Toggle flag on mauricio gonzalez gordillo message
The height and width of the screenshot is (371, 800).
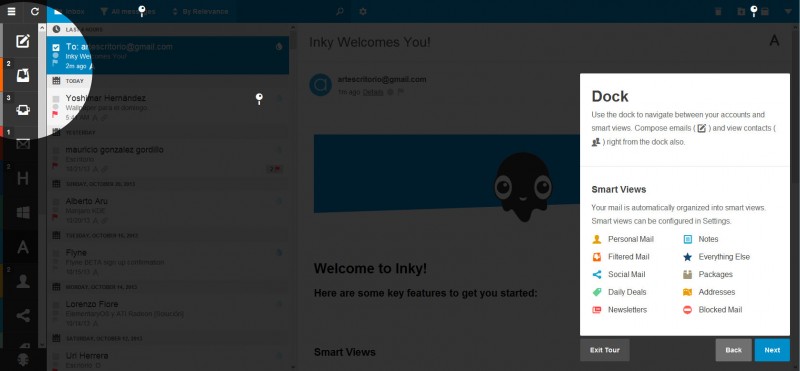[x=55, y=166]
